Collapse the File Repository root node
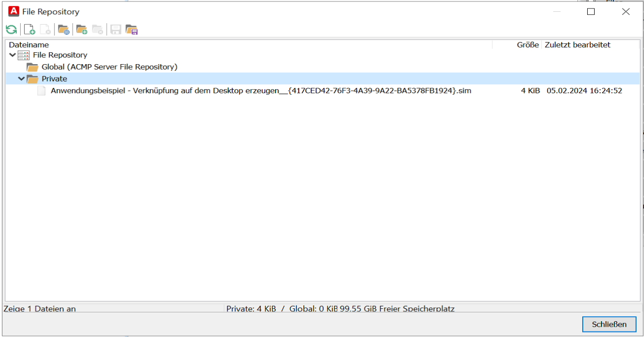 tap(12, 55)
